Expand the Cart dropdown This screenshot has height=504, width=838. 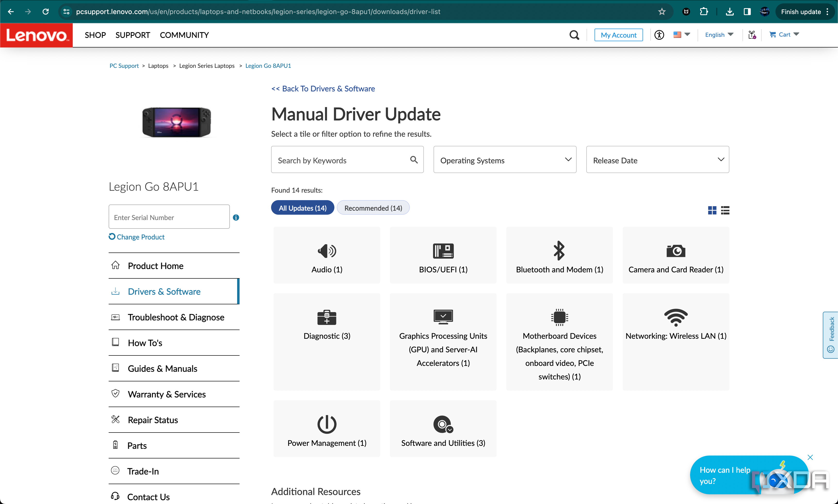tap(784, 35)
